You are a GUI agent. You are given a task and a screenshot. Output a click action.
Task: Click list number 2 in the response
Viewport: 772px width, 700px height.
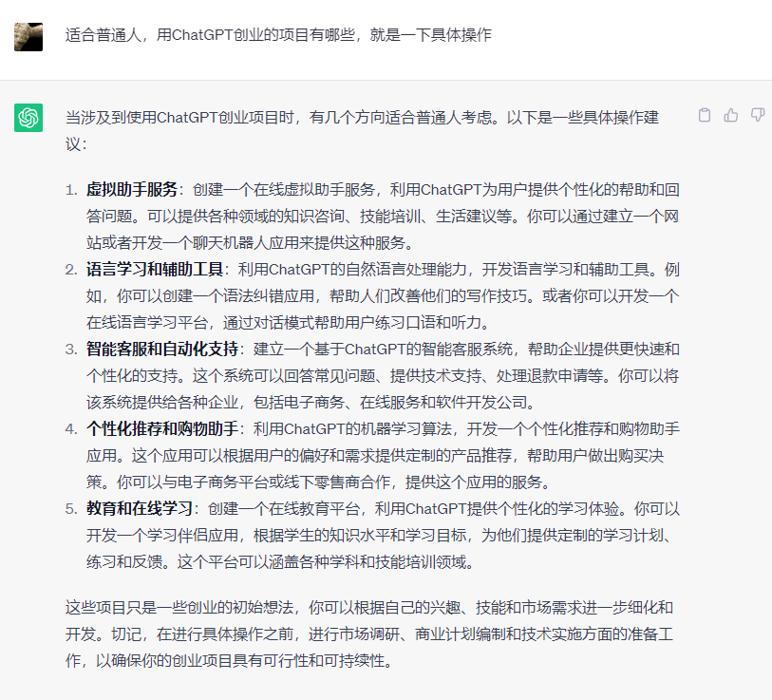pos(70,269)
